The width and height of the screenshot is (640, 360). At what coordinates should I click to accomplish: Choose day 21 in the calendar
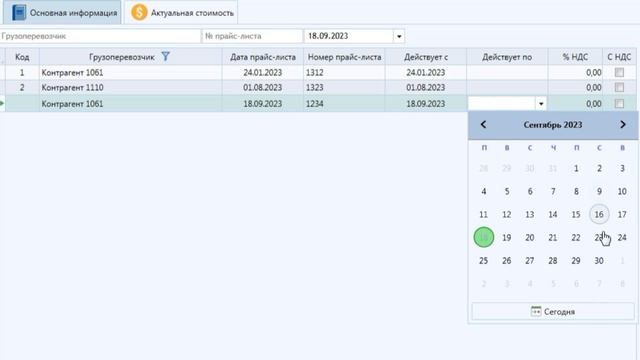tap(553, 238)
